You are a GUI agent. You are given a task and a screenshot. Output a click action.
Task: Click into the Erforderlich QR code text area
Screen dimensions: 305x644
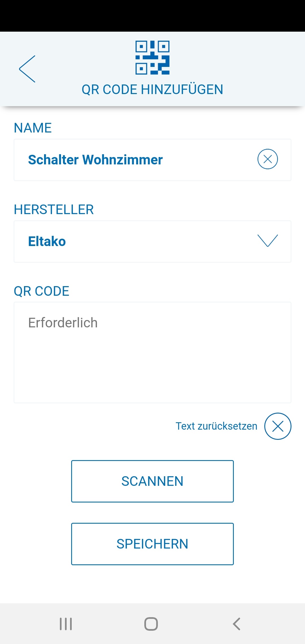(x=152, y=353)
